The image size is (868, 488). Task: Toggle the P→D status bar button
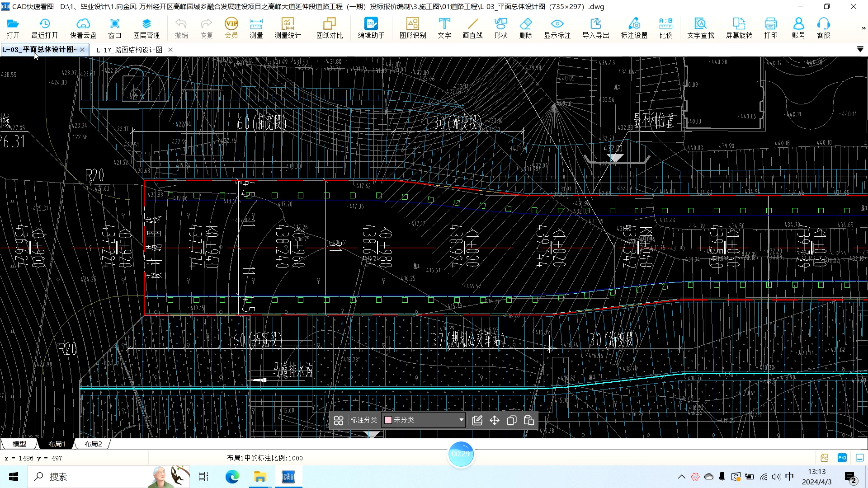coord(842,458)
